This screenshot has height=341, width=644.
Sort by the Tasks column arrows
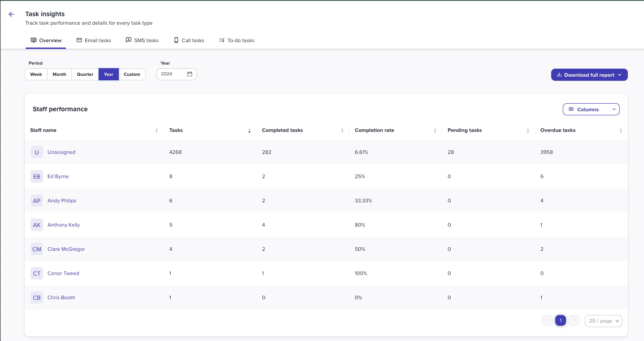click(249, 131)
